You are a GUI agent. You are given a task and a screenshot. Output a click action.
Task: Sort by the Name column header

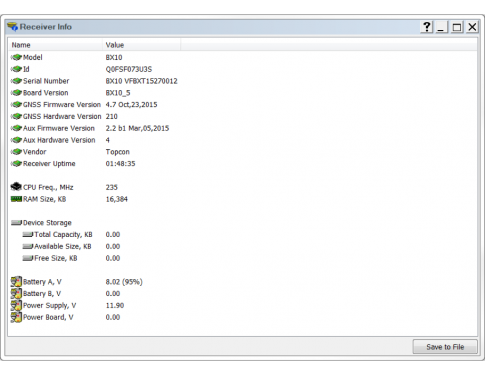55,45
